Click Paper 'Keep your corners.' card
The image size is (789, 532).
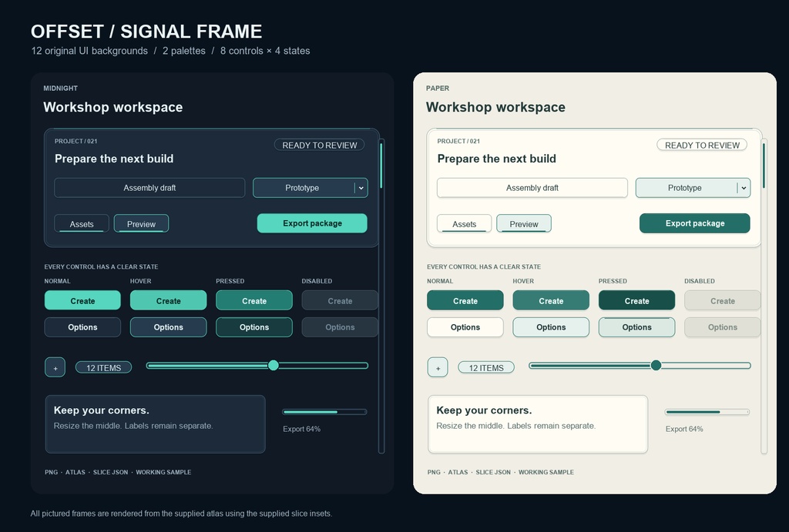pos(538,424)
